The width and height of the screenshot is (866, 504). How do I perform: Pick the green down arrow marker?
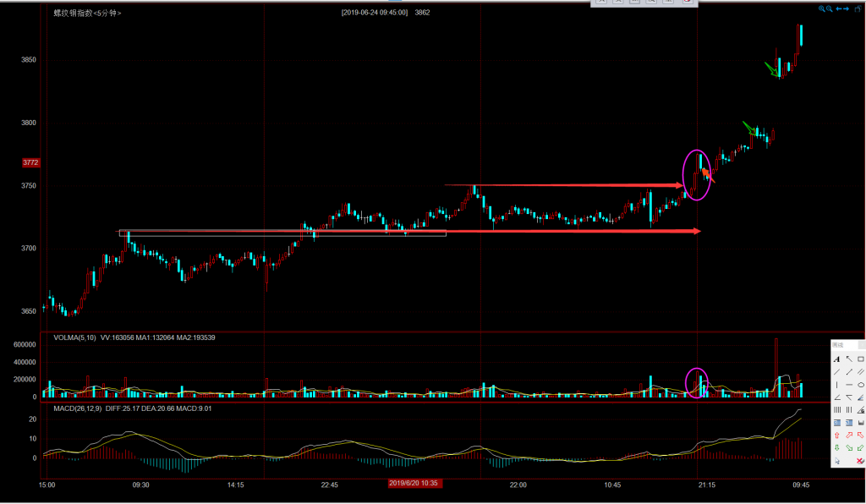coord(836,448)
